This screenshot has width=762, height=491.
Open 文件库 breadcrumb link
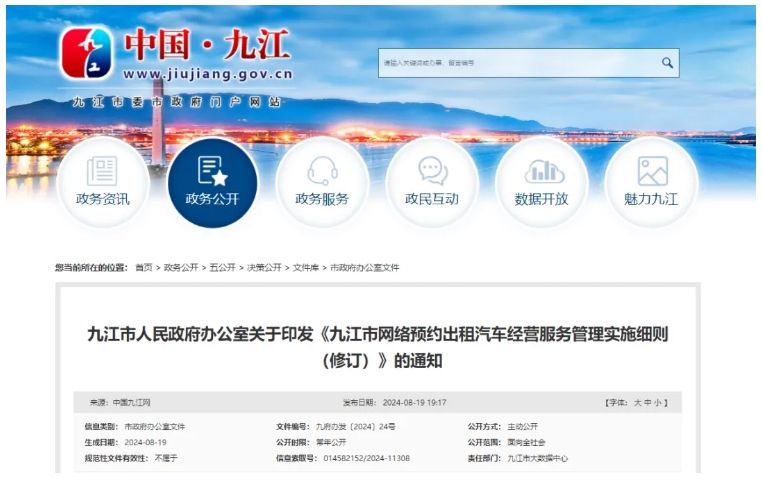[x=306, y=267]
